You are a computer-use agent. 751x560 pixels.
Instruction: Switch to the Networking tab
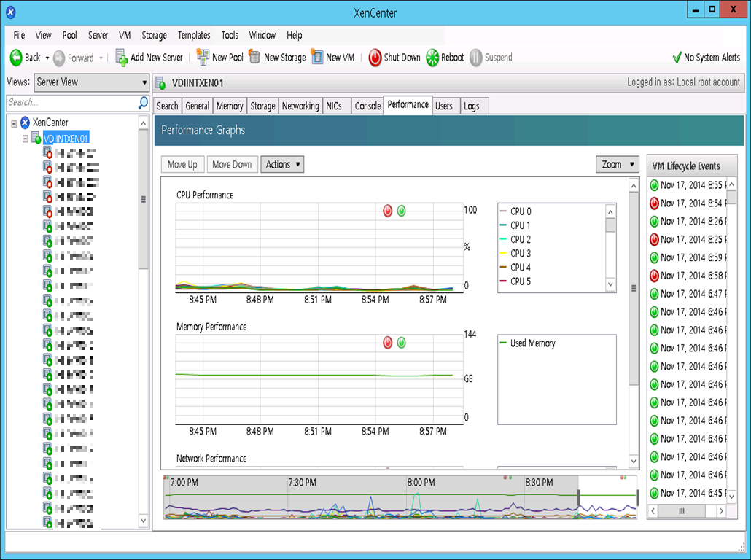pyautogui.click(x=300, y=106)
